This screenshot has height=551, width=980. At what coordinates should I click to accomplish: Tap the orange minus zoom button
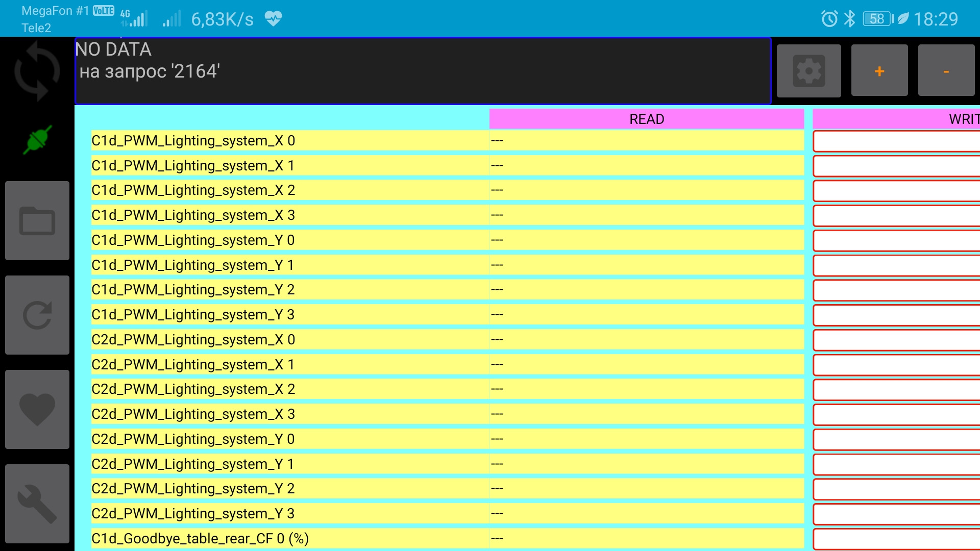(946, 71)
